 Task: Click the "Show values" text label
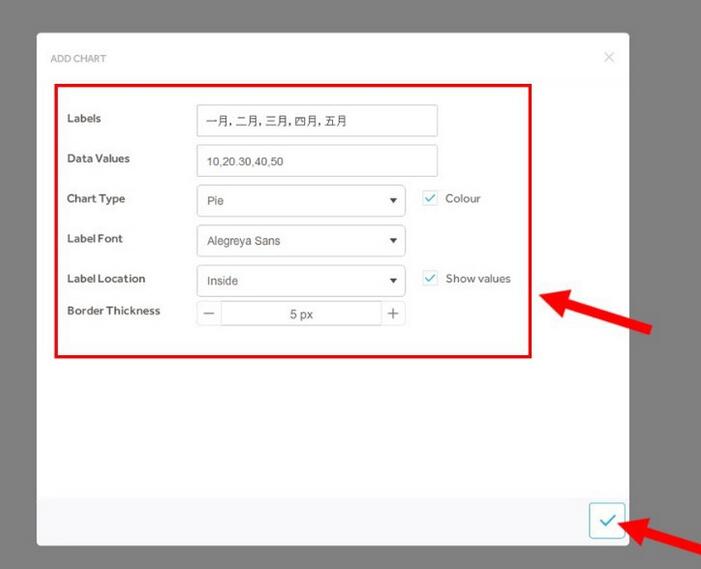click(478, 279)
